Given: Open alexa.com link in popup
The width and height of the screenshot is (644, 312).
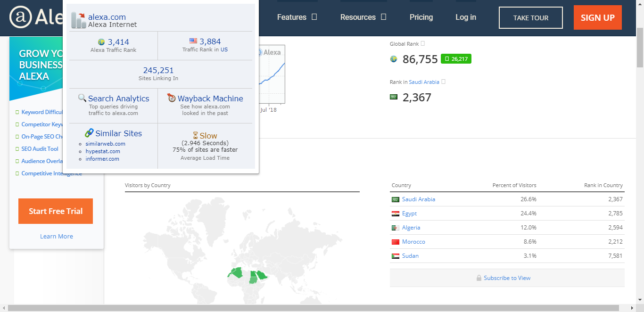Looking at the screenshot, I should (x=107, y=17).
